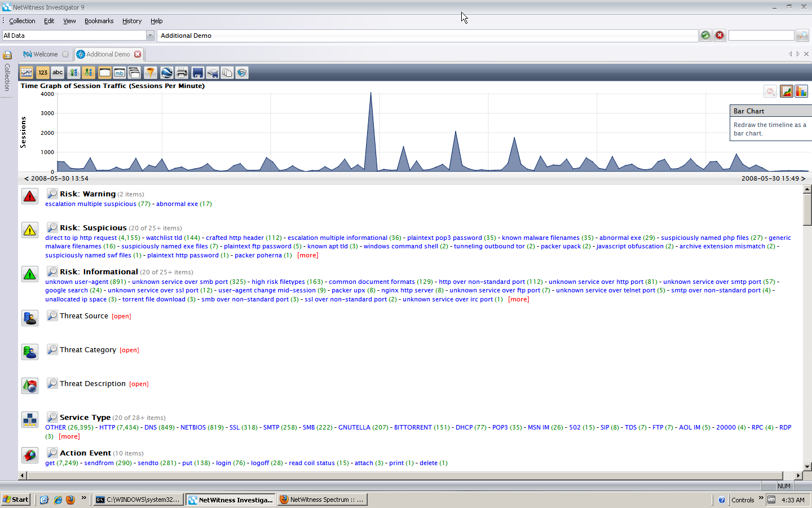Screen dimensions: 812x508
Task: Click the red Risk: Warning triangle icon
Action: (x=30, y=196)
